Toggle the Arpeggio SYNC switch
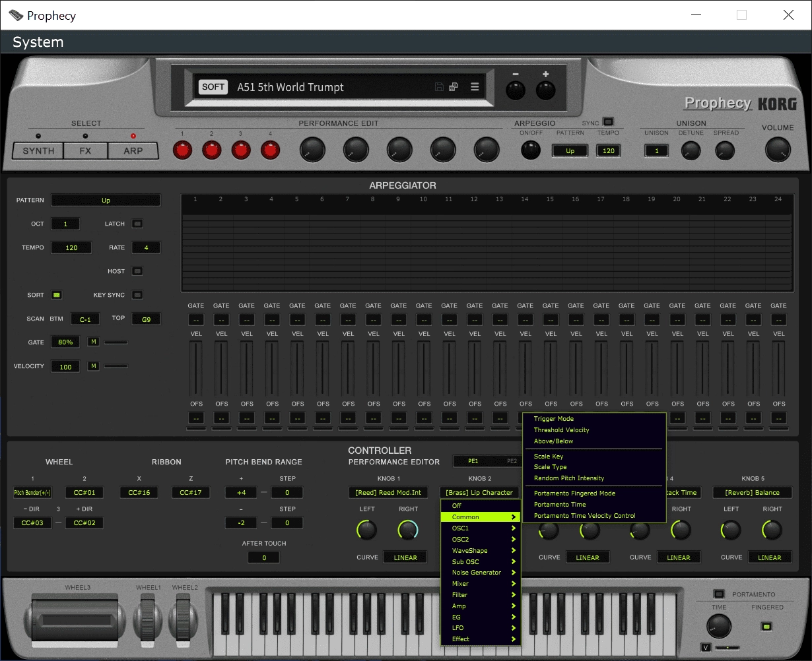The image size is (812, 661). point(608,122)
